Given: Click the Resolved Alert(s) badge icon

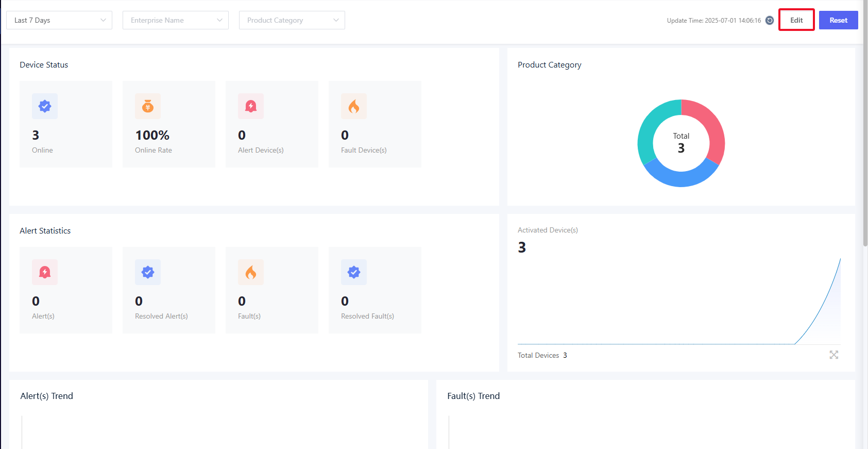Looking at the screenshot, I should pyautogui.click(x=148, y=272).
